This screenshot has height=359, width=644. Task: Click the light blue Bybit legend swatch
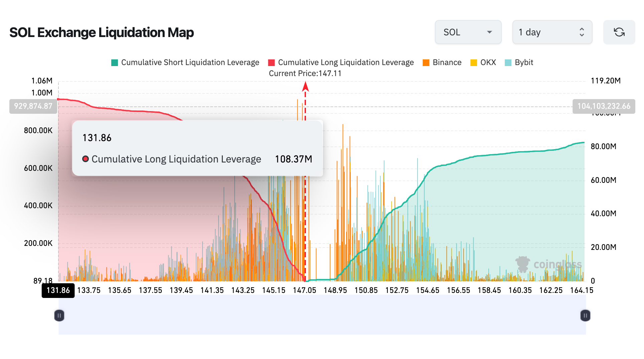pos(508,63)
